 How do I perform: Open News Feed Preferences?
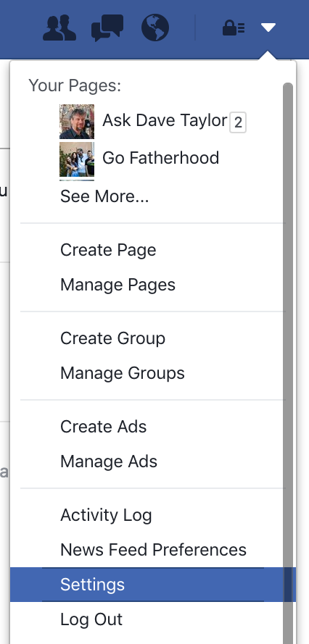tap(153, 550)
